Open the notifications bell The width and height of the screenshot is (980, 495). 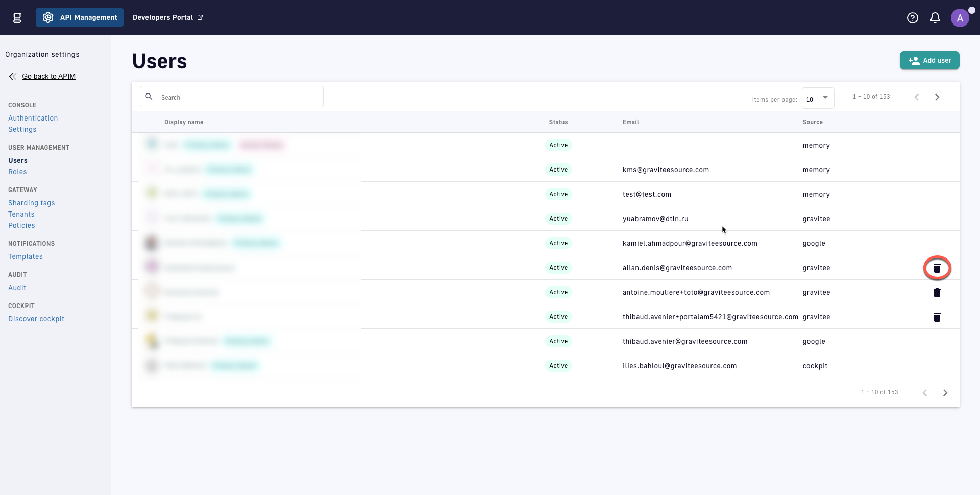pyautogui.click(x=935, y=18)
